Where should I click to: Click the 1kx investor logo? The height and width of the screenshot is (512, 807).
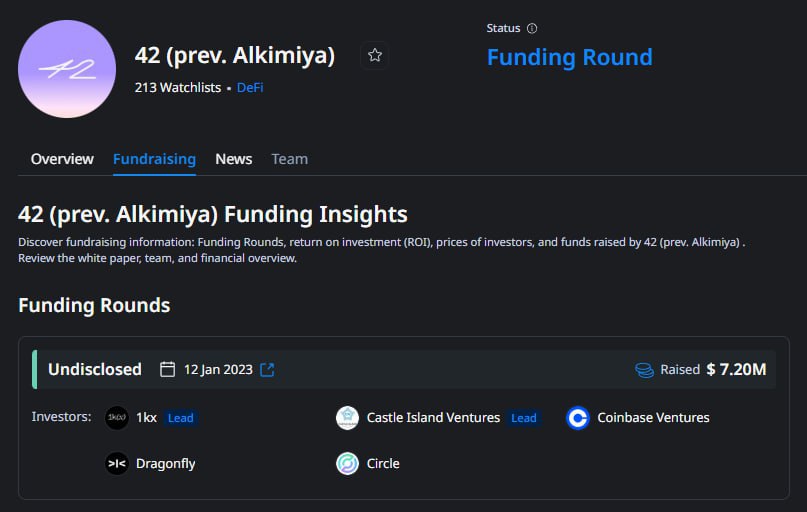[x=117, y=417]
